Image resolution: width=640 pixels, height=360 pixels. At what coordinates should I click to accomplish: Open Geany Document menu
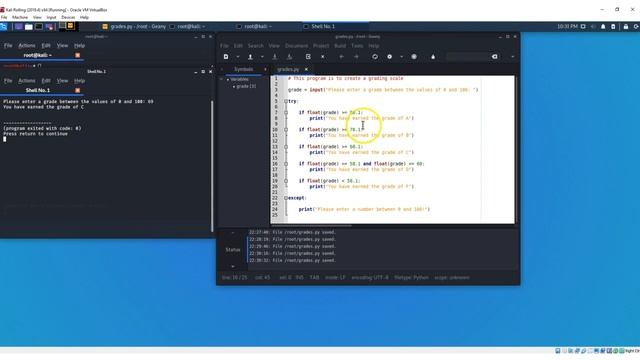click(296, 46)
